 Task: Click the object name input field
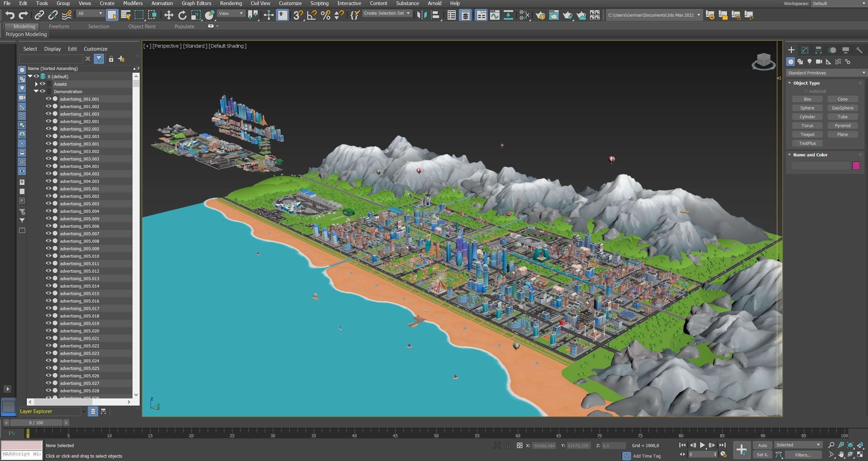pos(820,166)
